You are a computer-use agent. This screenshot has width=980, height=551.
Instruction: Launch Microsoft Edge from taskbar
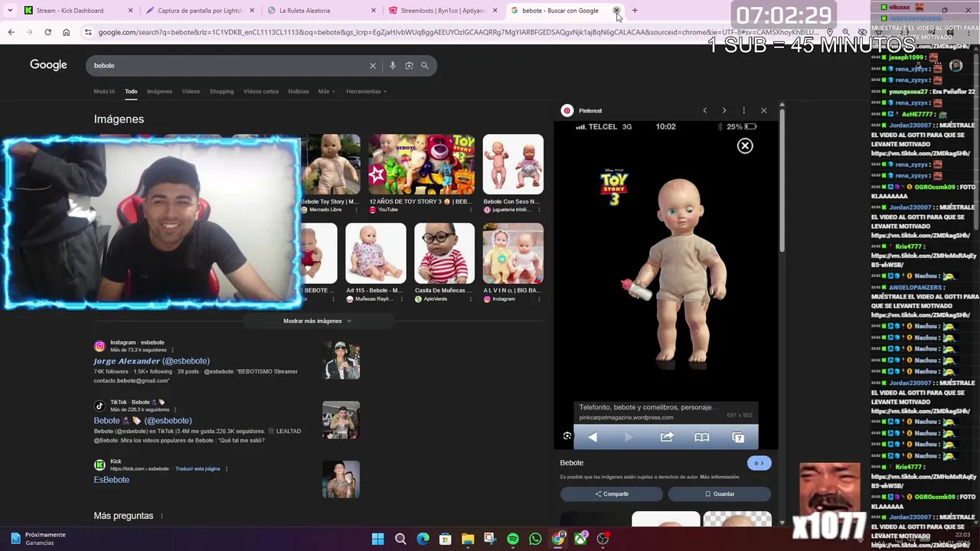click(x=423, y=539)
